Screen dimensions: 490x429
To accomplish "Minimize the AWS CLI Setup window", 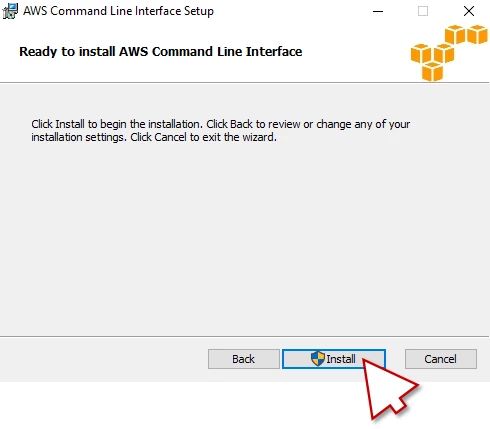I will (x=378, y=11).
